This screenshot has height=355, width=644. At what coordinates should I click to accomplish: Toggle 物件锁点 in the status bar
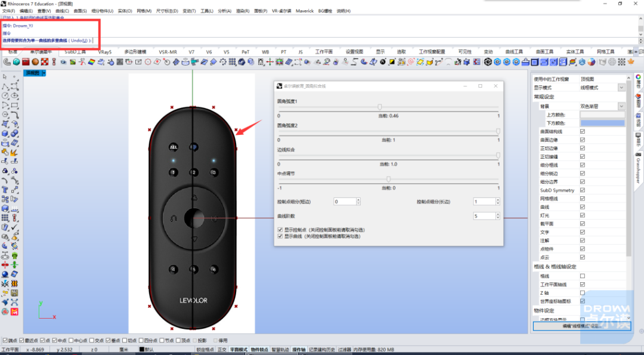click(258, 350)
